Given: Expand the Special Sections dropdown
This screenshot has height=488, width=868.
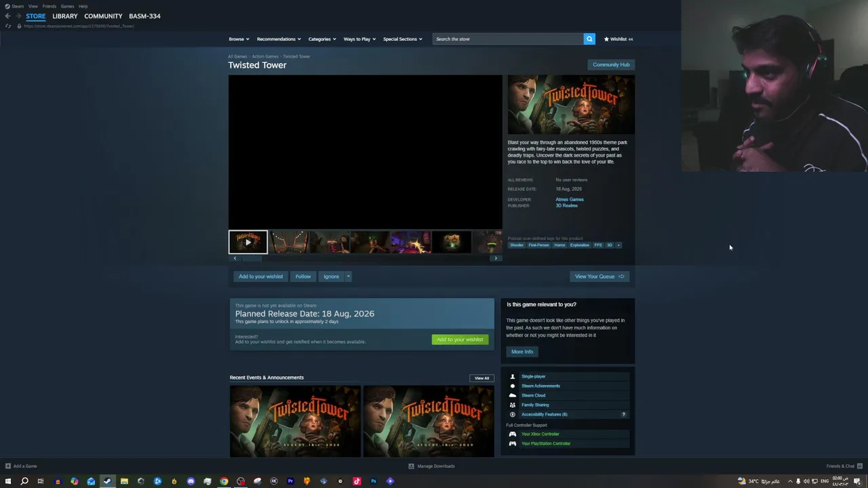Looking at the screenshot, I should pos(403,39).
